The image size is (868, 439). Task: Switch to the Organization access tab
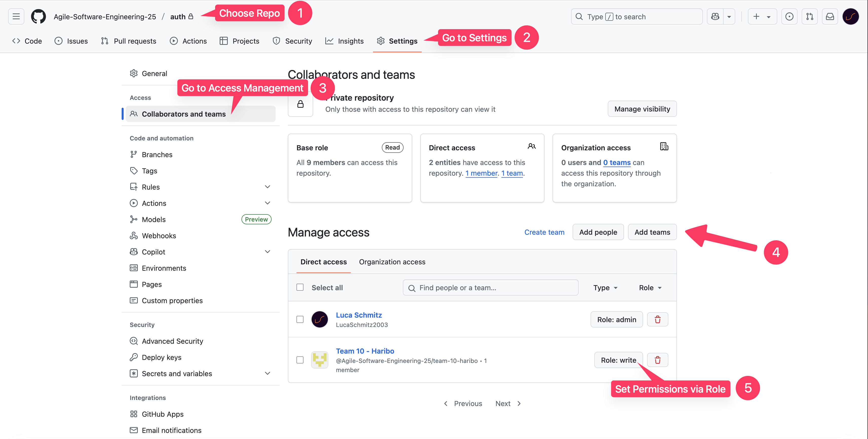[x=392, y=262]
